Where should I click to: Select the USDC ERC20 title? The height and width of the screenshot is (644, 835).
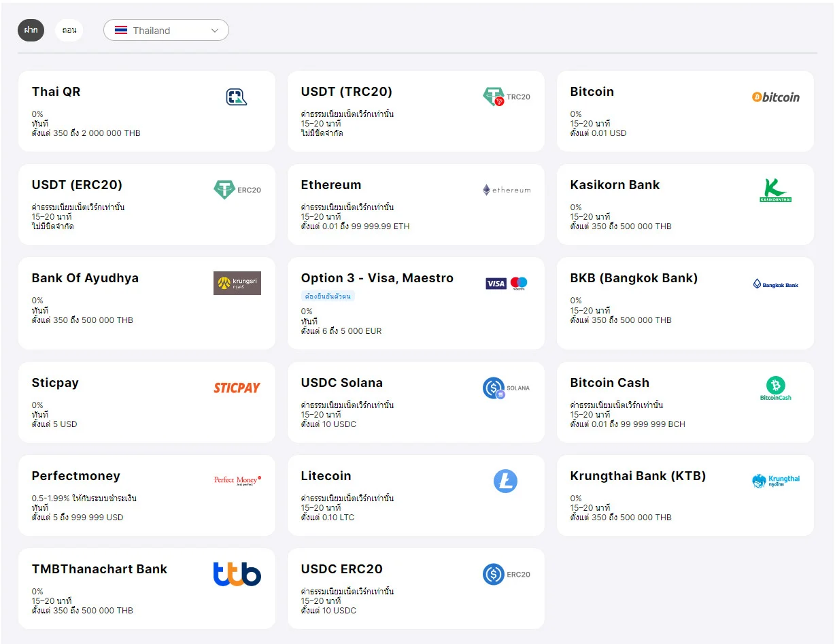coord(342,569)
